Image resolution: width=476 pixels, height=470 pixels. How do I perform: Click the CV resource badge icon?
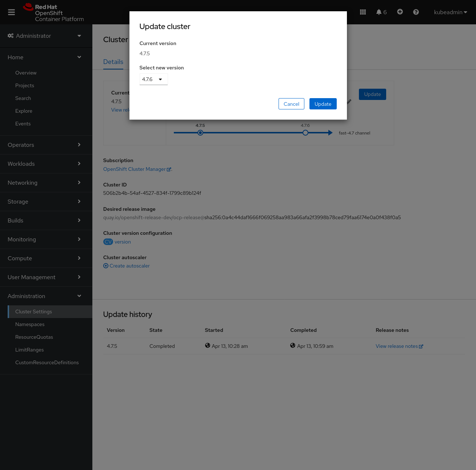tap(108, 242)
